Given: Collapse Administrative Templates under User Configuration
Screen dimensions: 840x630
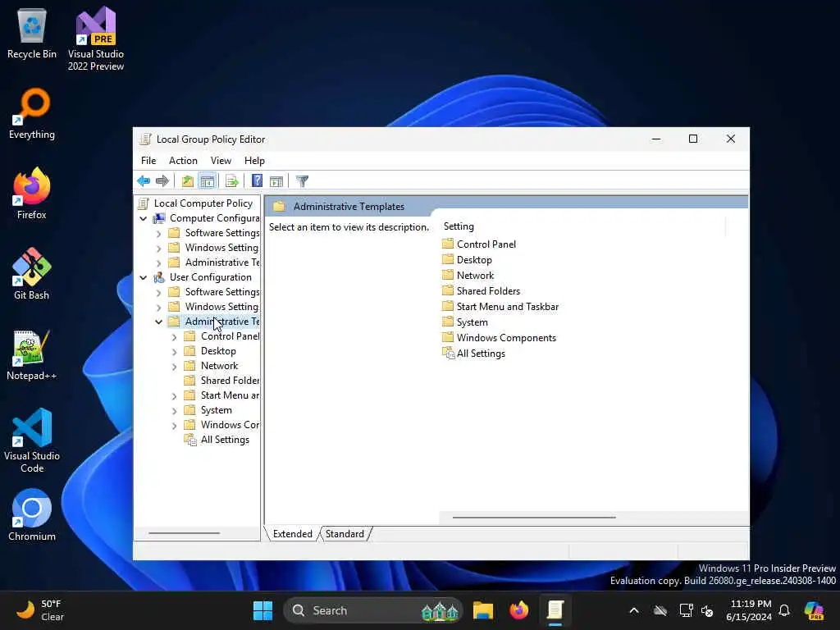Looking at the screenshot, I should click(158, 322).
